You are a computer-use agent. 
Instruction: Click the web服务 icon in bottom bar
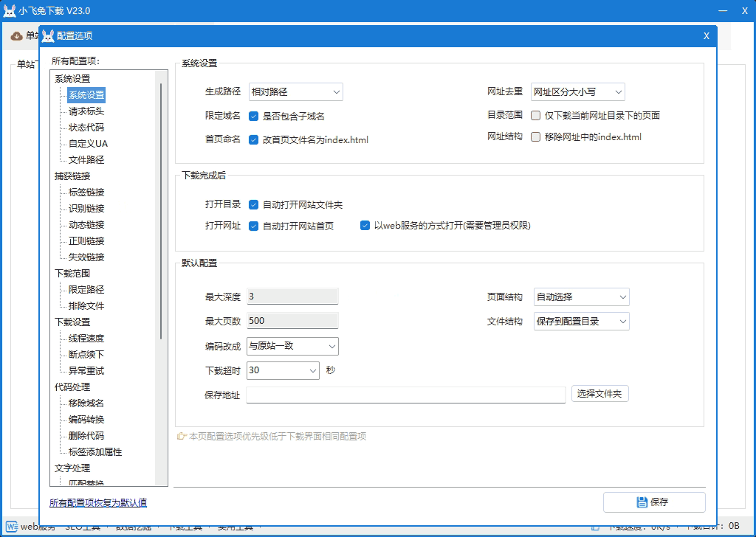(x=10, y=527)
